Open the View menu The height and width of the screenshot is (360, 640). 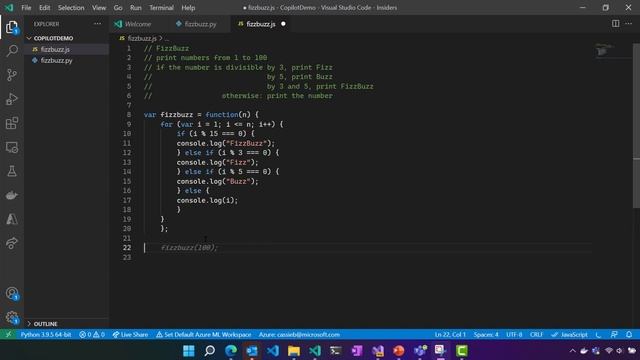coord(99,7)
